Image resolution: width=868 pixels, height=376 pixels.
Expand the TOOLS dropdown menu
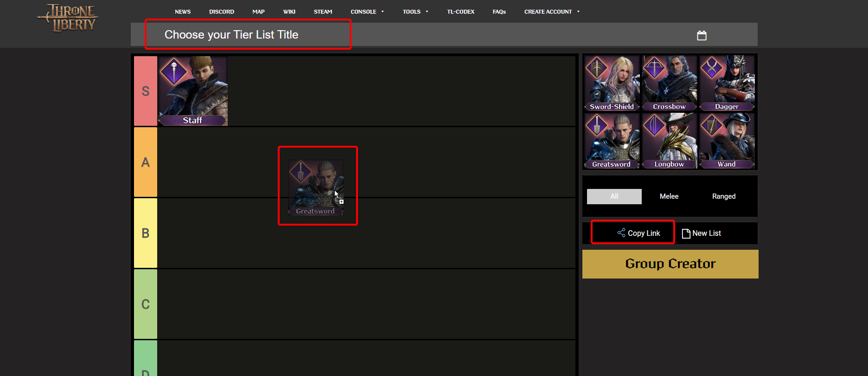tap(415, 12)
